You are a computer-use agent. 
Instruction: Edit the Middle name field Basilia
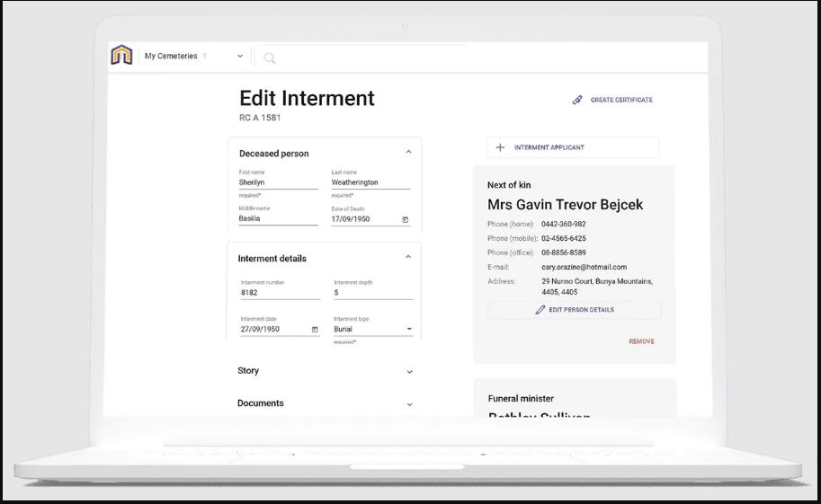tap(278, 219)
